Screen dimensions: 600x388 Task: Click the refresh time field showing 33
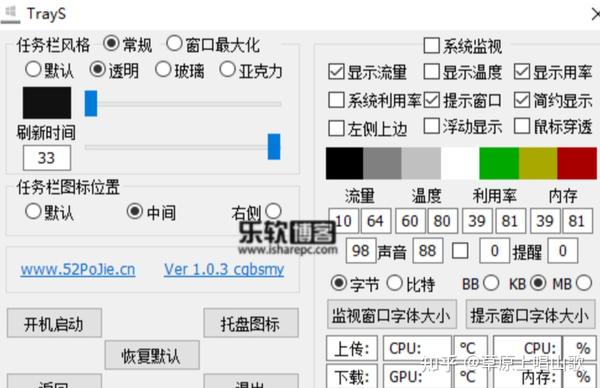pos(47,158)
